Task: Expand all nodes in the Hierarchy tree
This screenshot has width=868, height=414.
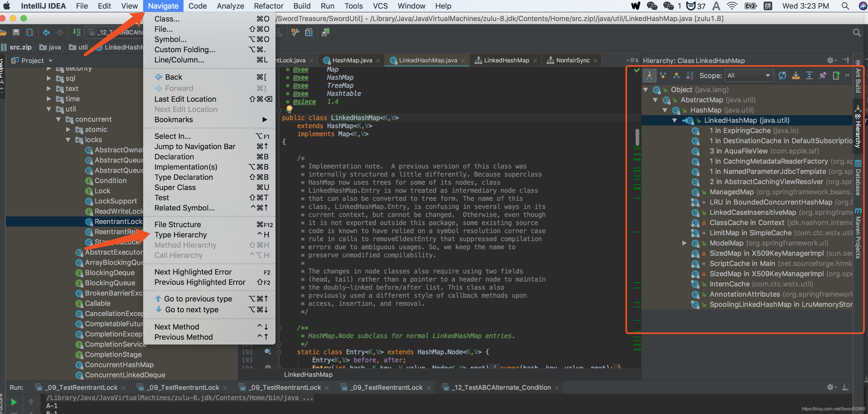Action: coord(809,76)
